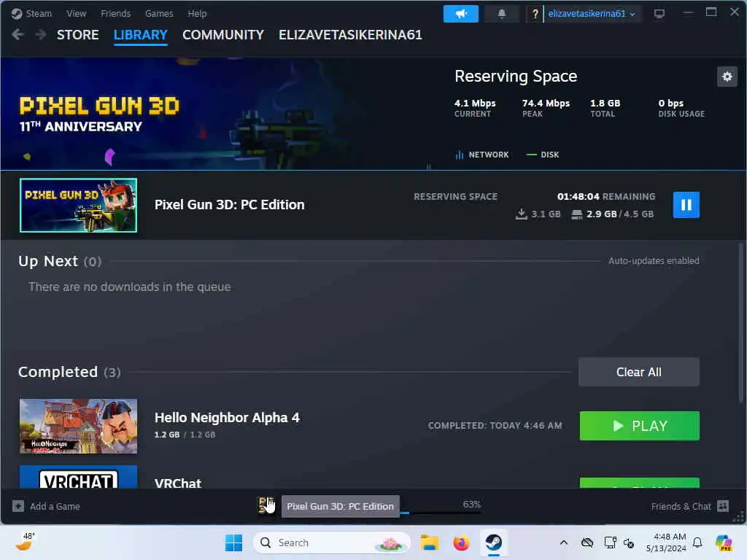This screenshot has height=560, width=747.
Task: Open the VRChat thumbnail
Action: (x=79, y=477)
